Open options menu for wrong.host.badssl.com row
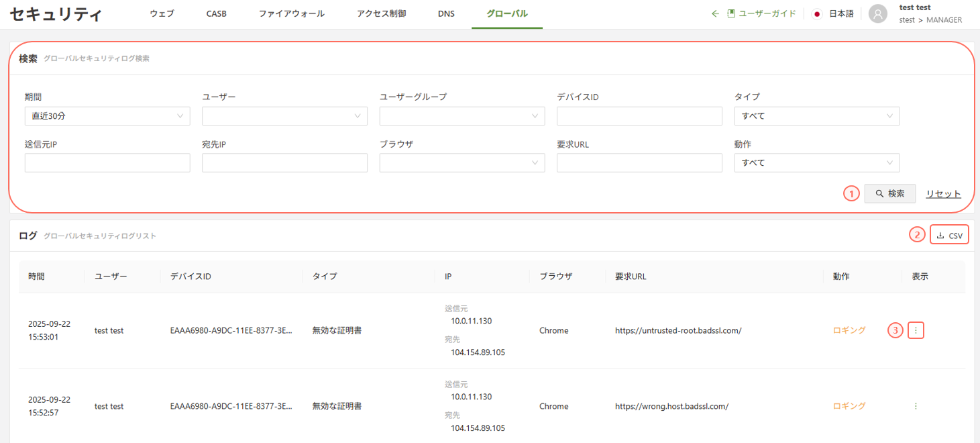Screen dimensions: 980x443 (916, 406)
